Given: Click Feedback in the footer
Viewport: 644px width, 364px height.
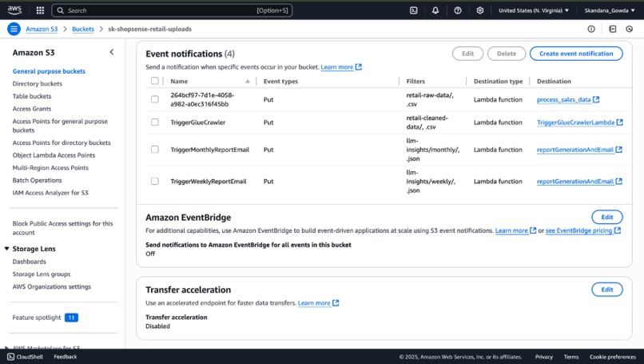Looking at the screenshot, I should 66,357.
